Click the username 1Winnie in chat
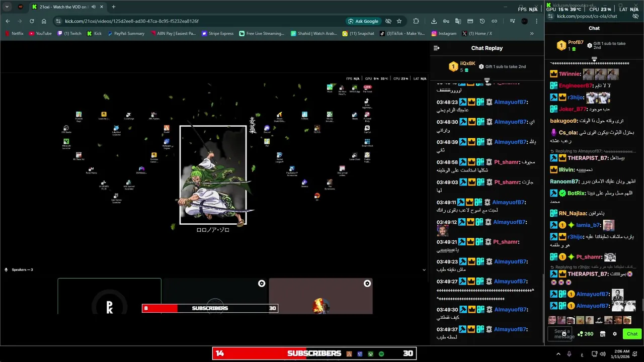The image size is (644, 362). pos(570,74)
